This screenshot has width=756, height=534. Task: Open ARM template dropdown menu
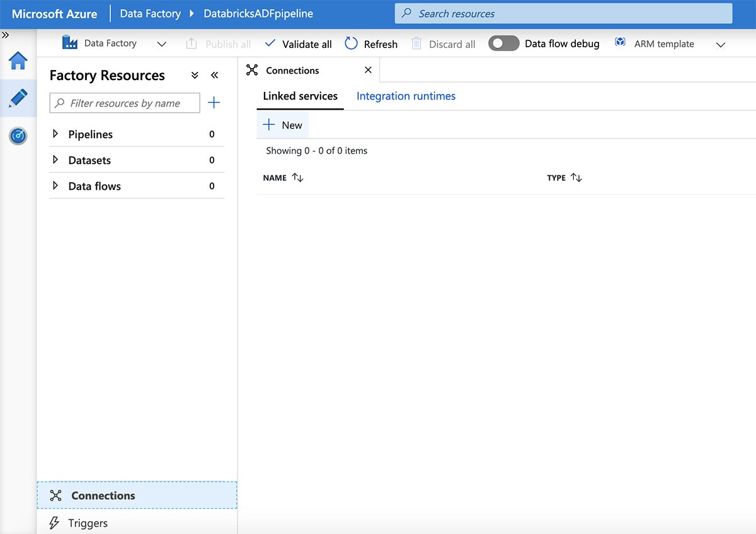tap(721, 44)
